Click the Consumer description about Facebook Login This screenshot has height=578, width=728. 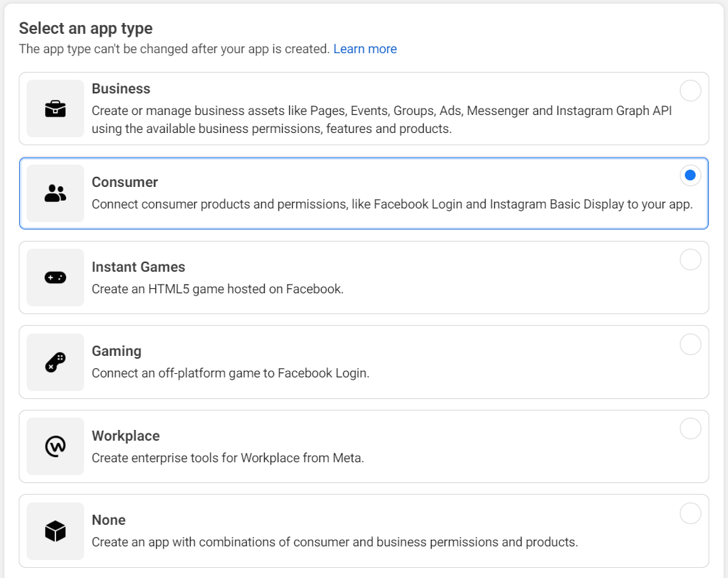(x=392, y=204)
